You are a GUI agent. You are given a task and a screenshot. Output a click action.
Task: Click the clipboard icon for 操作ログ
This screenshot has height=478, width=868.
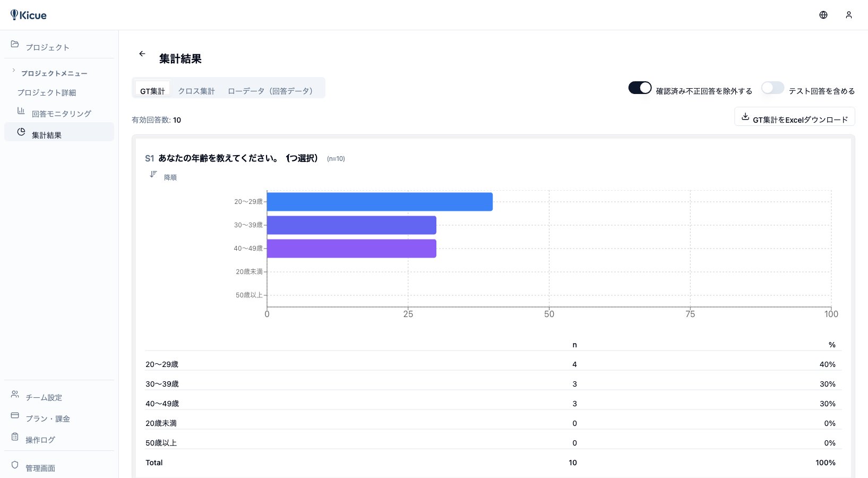click(15, 437)
